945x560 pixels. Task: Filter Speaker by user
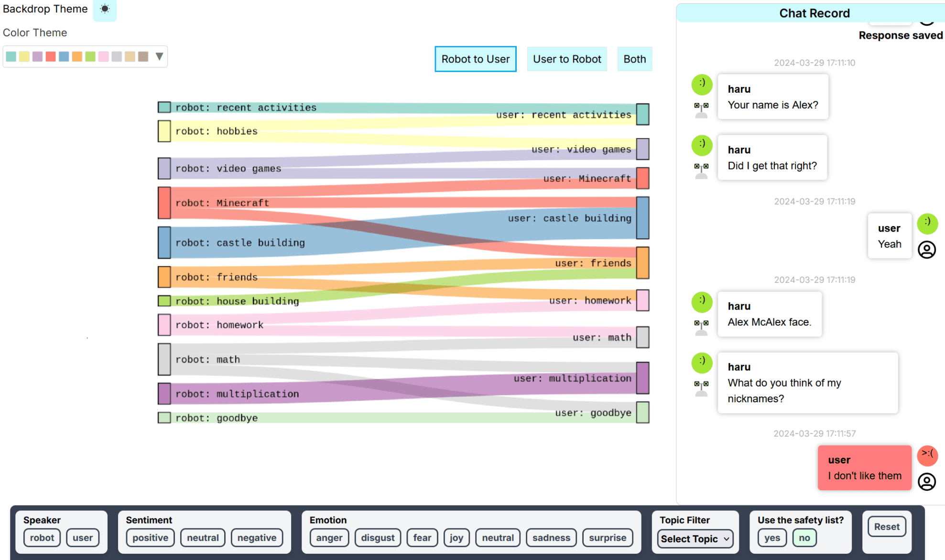point(83,538)
